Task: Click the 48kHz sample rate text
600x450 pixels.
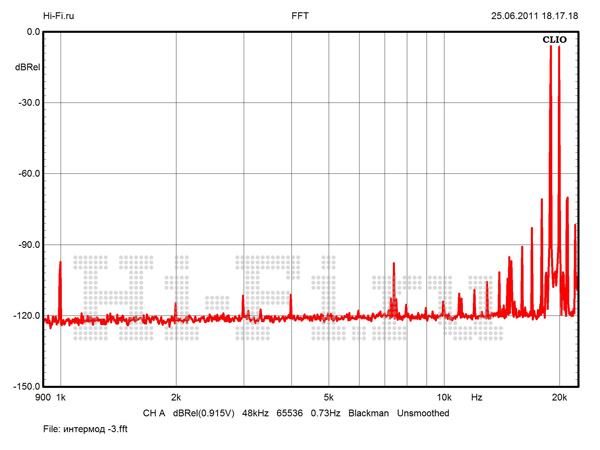Action: point(256,413)
